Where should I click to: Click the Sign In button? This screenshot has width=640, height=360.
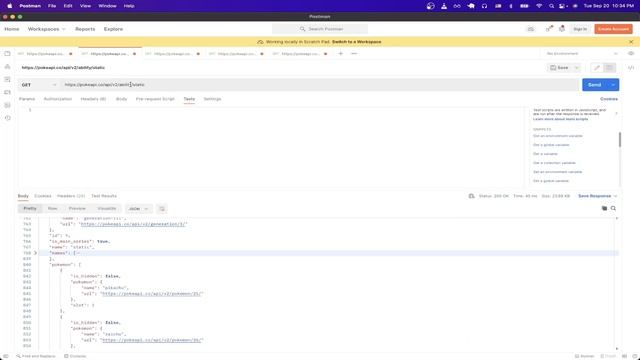point(580,29)
